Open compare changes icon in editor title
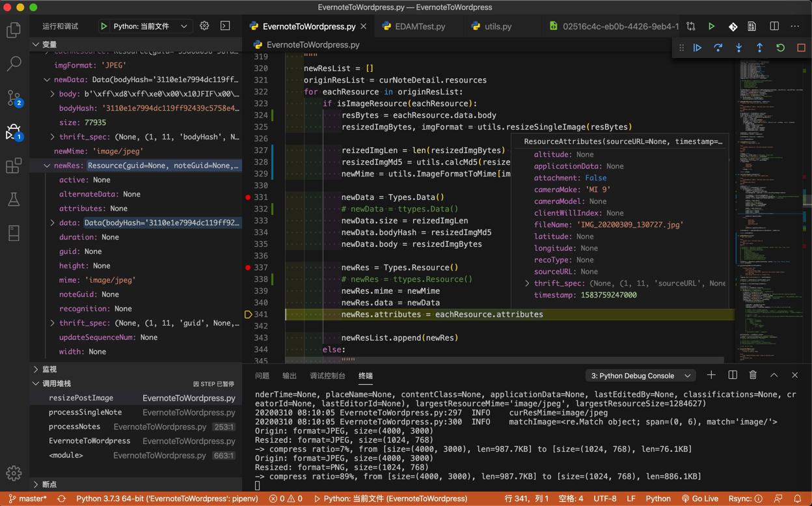The height and width of the screenshot is (506, 812). [691, 27]
